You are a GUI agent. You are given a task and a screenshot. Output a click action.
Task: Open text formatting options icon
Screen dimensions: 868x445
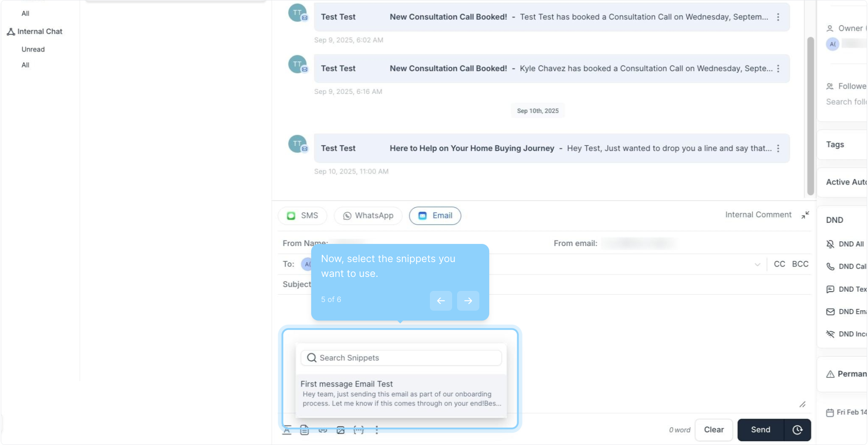click(x=287, y=430)
